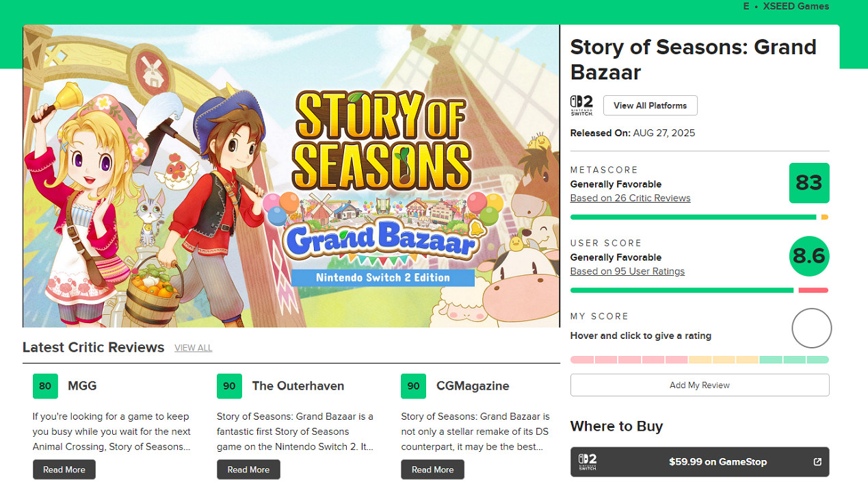Click VIEW ALL next to Latest Critic Reviews
The width and height of the screenshot is (868, 484).
click(193, 348)
